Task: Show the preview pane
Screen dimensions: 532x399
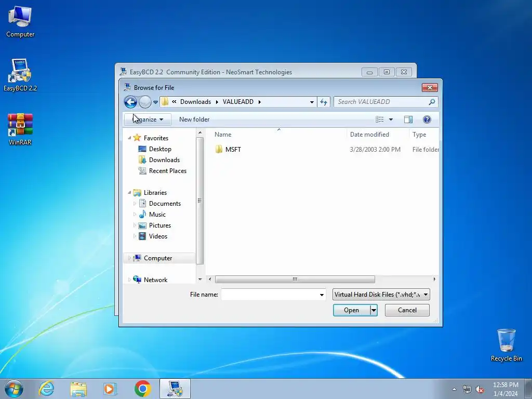Action: [408, 119]
